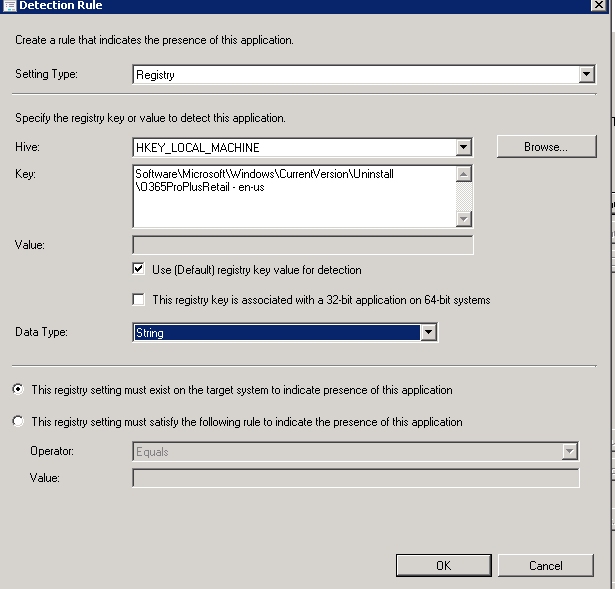Click the 'Setting Type:' label
615x589 pixels.
point(46,74)
